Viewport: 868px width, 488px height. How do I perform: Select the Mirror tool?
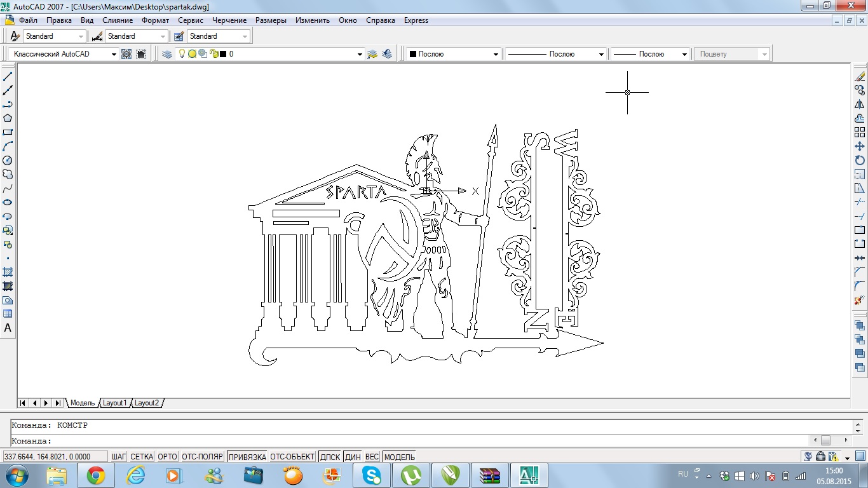pos(860,104)
